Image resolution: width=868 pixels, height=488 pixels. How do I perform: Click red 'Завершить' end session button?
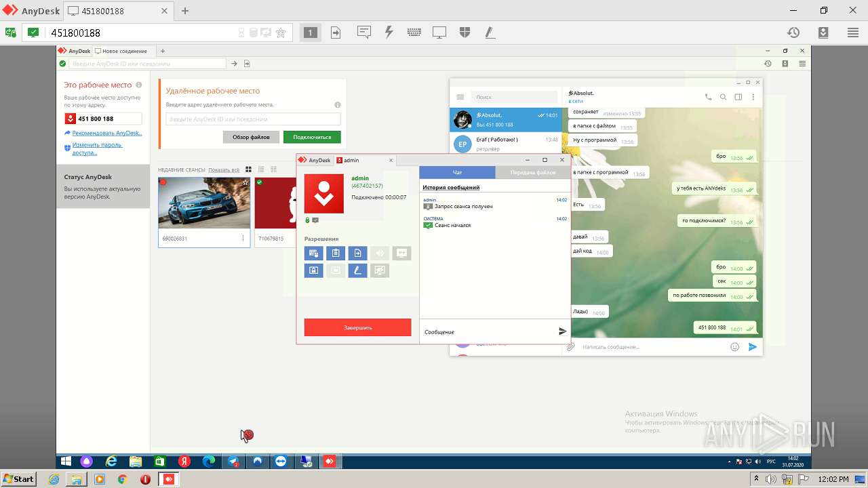click(x=357, y=327)
